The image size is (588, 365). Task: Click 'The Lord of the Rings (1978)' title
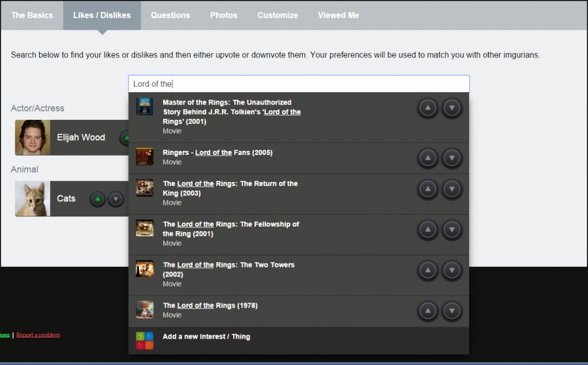click(210, 305)
